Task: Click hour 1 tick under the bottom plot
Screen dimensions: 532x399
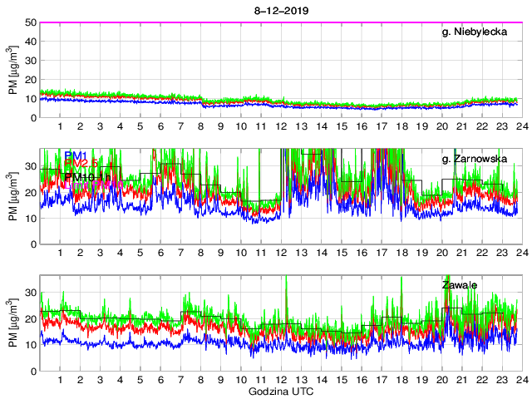Action: [61, 379]
